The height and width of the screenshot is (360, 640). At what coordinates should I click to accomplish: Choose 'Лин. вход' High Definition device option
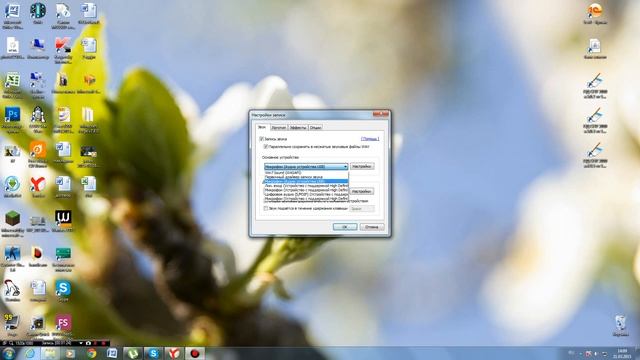coord(306,185)
